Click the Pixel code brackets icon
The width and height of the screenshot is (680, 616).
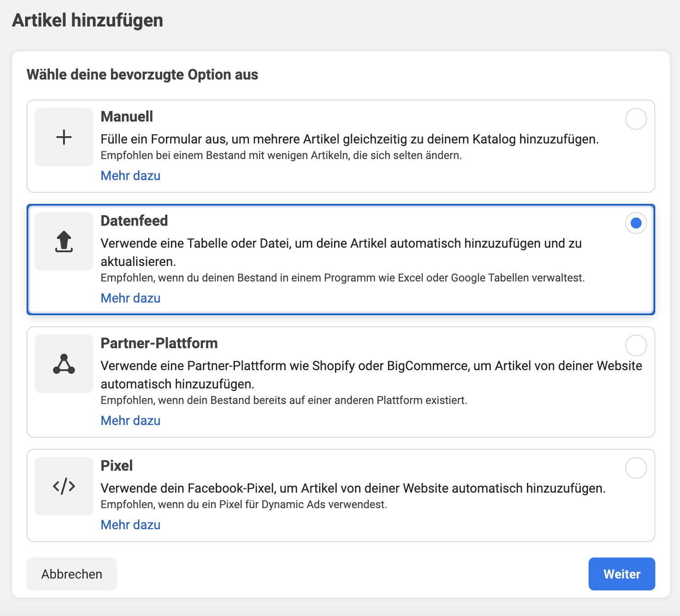pos(64,486)
